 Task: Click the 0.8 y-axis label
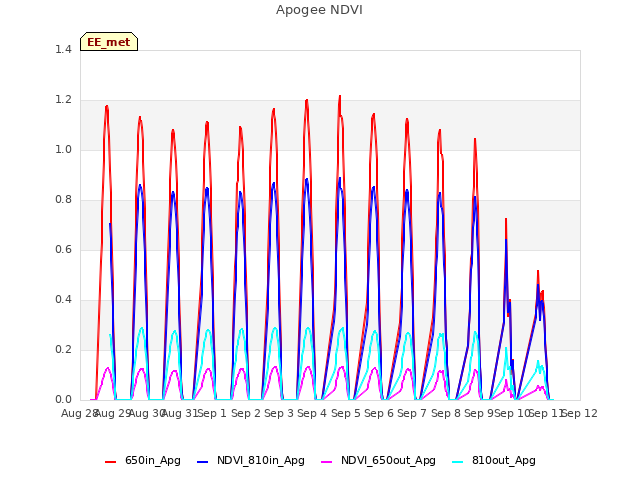coord(63,200)
